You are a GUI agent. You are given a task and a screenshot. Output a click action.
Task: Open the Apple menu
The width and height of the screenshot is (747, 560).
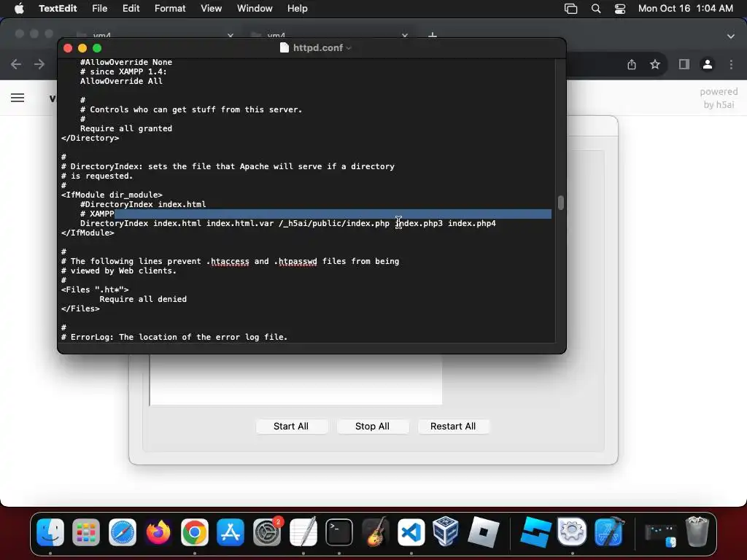[x=19, y=8]
